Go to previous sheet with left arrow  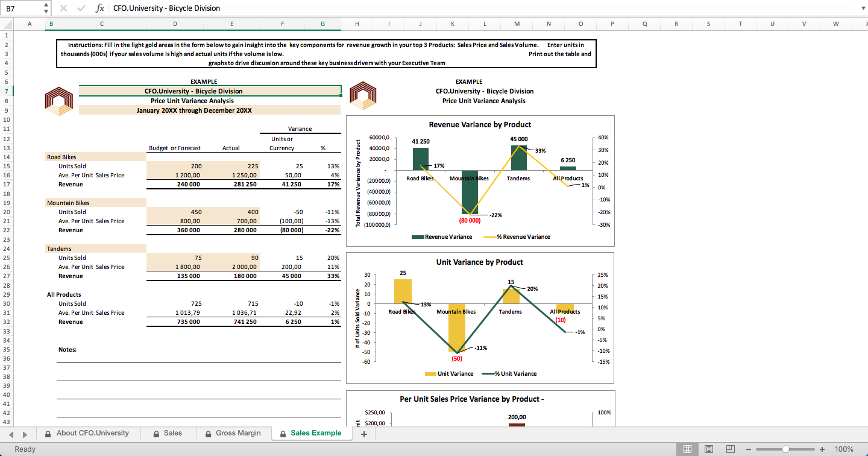(10, 433)
